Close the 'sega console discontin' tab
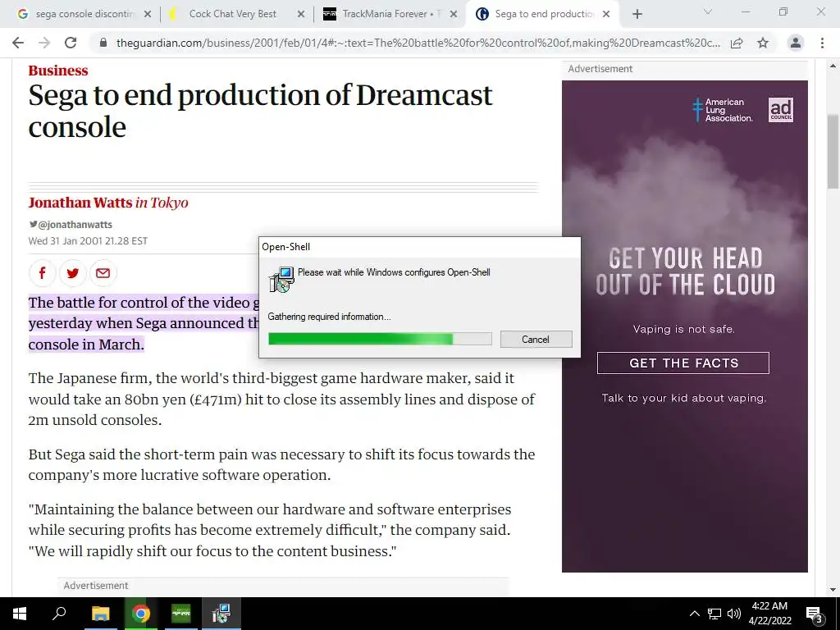Screen dimensions: 840x630 coord(148,15)
